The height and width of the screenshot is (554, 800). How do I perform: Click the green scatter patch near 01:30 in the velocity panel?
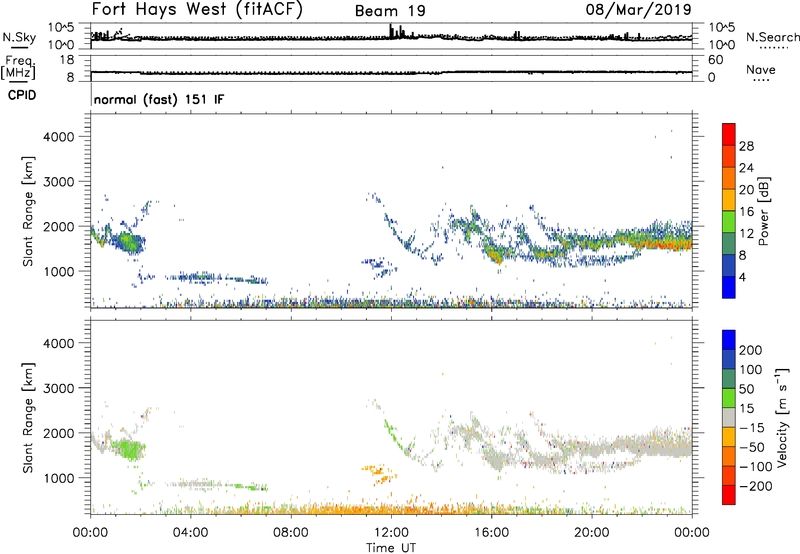[129, 449]
